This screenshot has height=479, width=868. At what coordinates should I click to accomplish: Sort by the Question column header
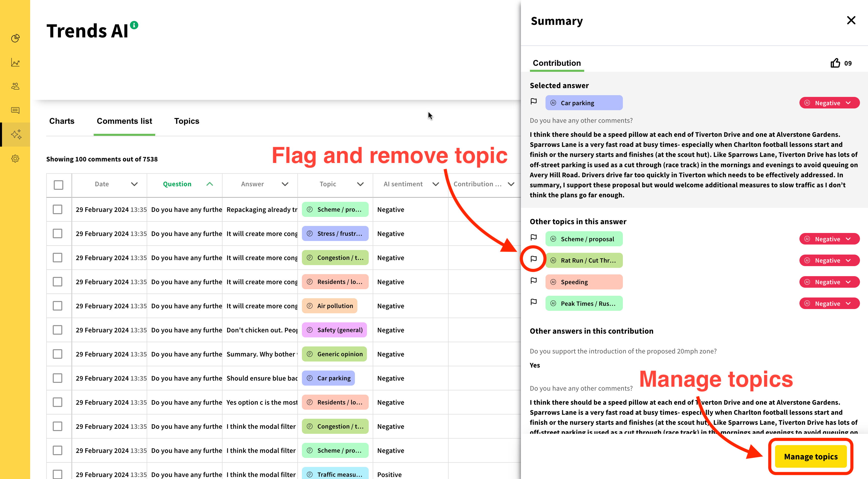[x=177, y=184]
